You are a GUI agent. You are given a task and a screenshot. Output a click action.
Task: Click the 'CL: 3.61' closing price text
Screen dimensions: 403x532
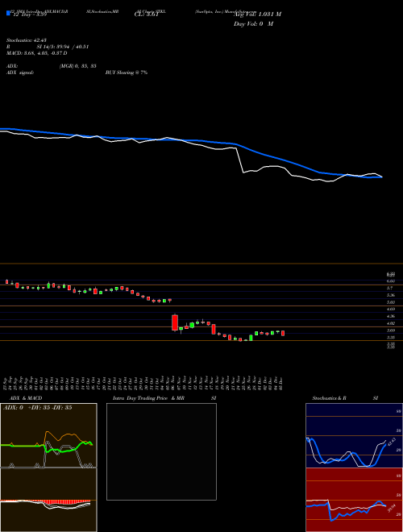click(147, 15)
